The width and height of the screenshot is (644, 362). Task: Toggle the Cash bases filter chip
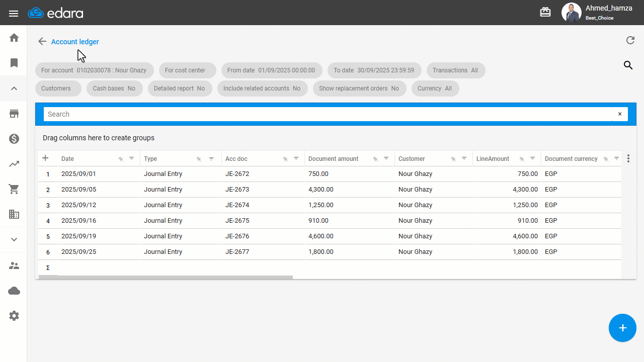pyautogui.click(x=115, y=88)
